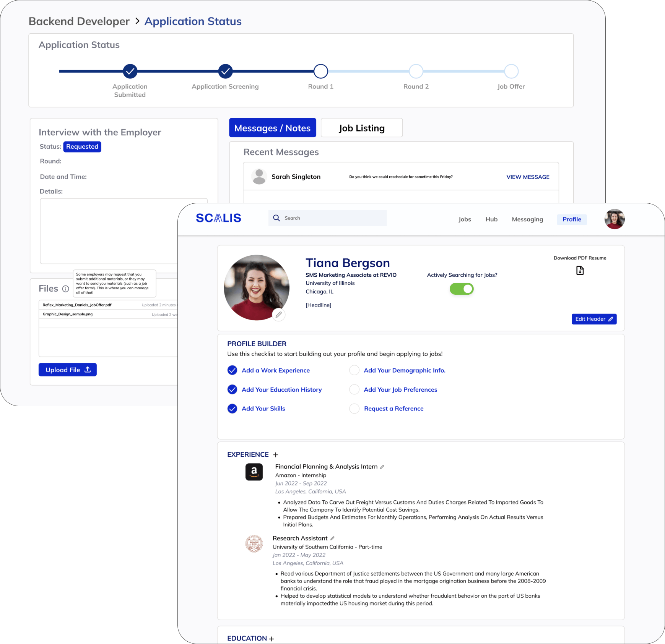This screenshot has width=665, height=644.
Task: Open the Add Your Job Preferences link
Action: [x=400, y=389]
